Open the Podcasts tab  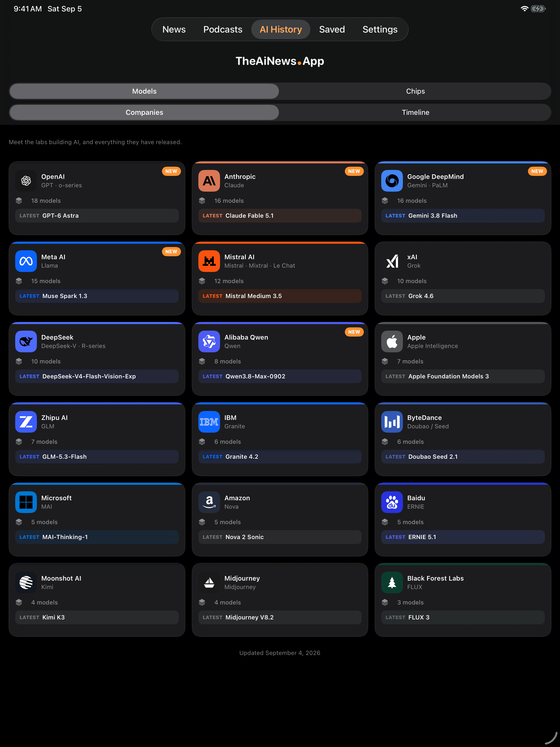(x=223, y=29)
